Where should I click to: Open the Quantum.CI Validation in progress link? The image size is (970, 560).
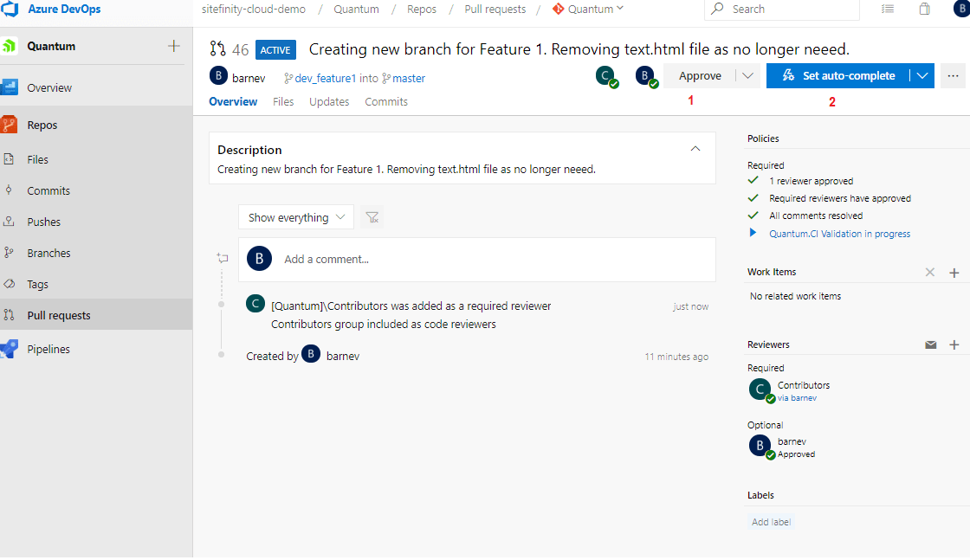(x=840, y=233)
